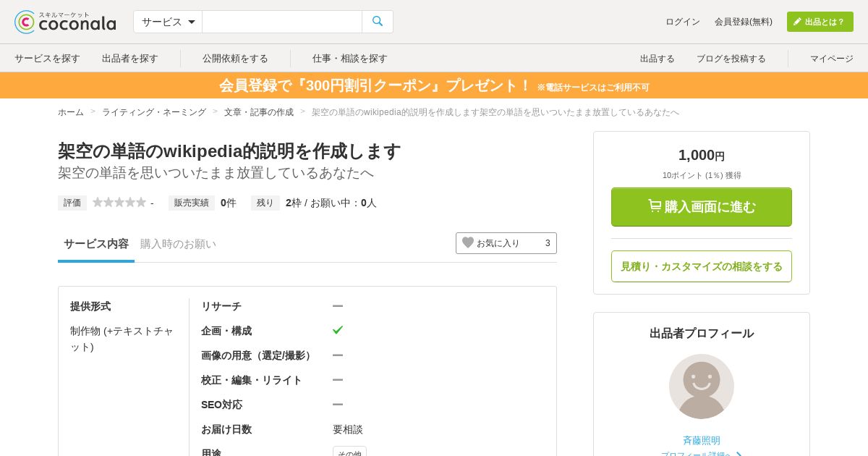868x456 pixels.
Task: Click the service title heading
Action: [x=229, y=151]
